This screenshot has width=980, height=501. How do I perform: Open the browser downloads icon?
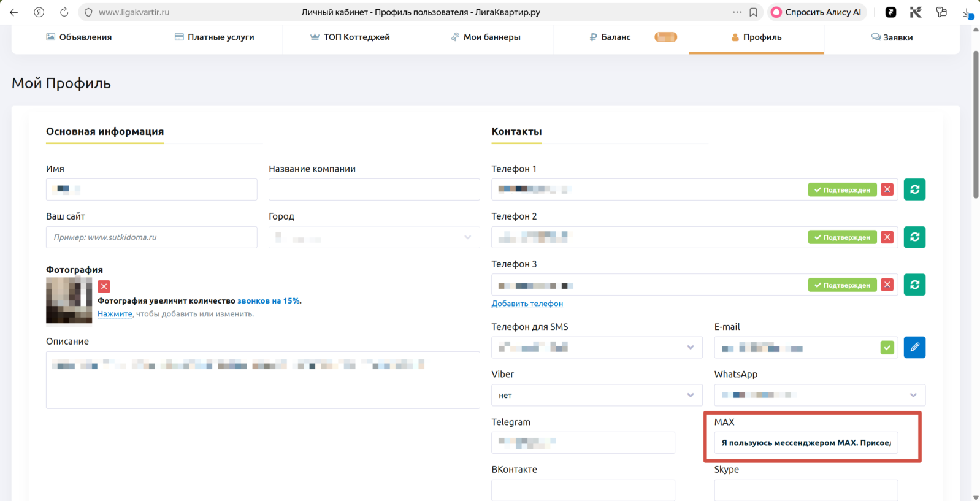(x=968, y=12)
